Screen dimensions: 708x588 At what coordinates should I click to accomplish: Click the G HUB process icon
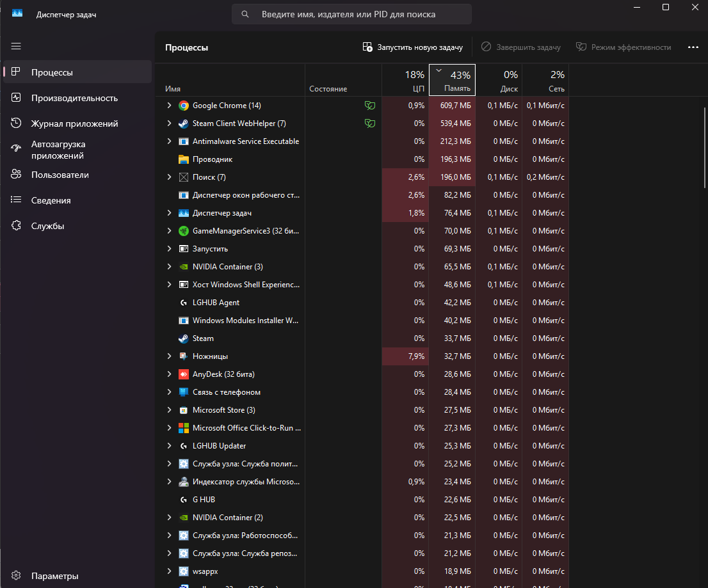tap(183, 500)
